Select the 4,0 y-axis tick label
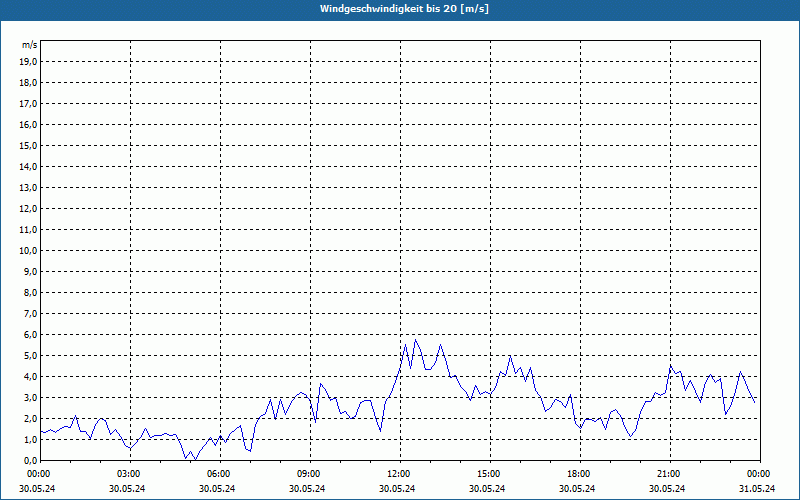Screen dimensions: 800x500 point(31,377)
